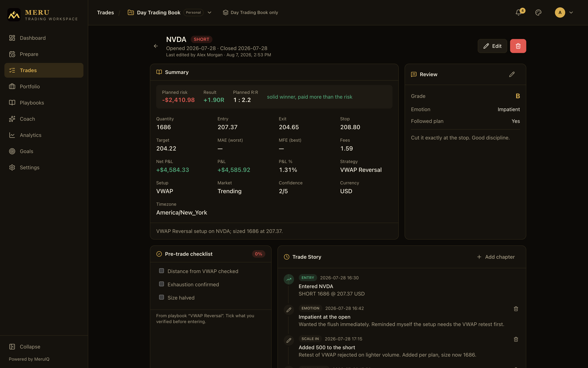This screenshot has height=368, width=588.
Task: Click the SCALE IN chapter tag
Action: [x=310, y=339]
